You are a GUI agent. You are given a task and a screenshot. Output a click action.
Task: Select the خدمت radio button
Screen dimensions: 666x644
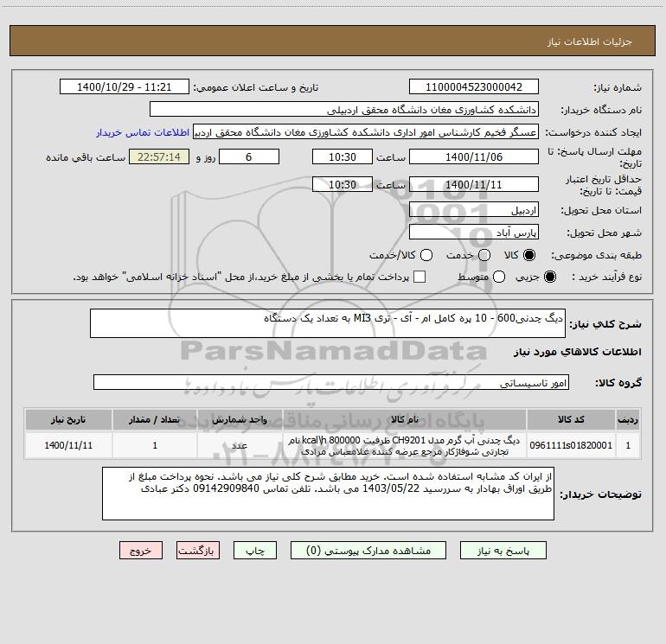484,255
